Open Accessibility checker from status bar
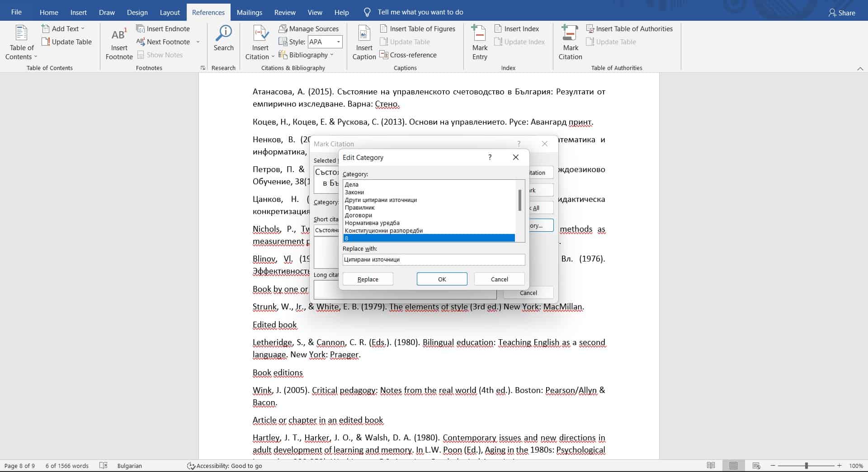This screenshot has width=868, height=472. point(225,466)
